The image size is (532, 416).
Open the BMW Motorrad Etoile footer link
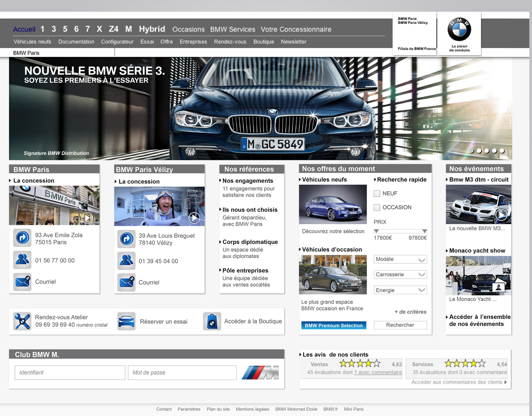[296, 409]
